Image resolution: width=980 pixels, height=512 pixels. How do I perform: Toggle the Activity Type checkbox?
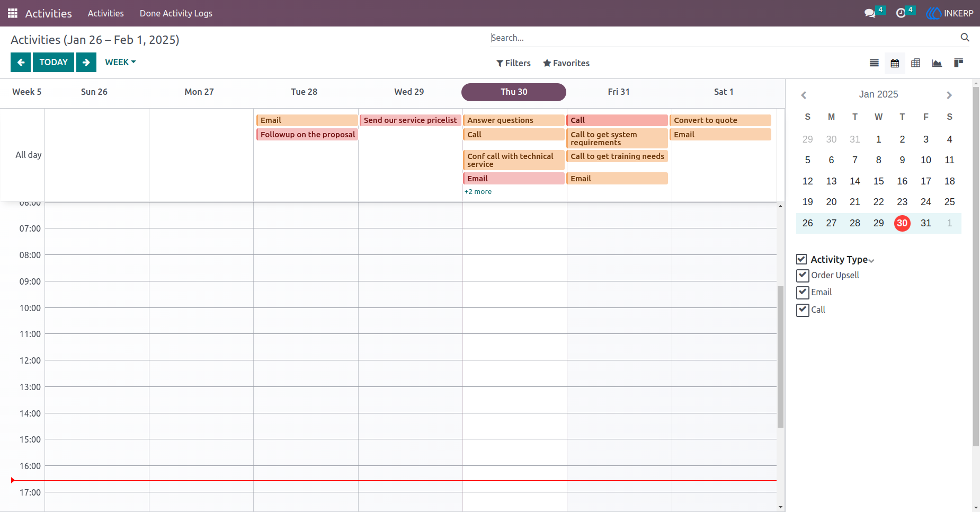tap(801, 259)
